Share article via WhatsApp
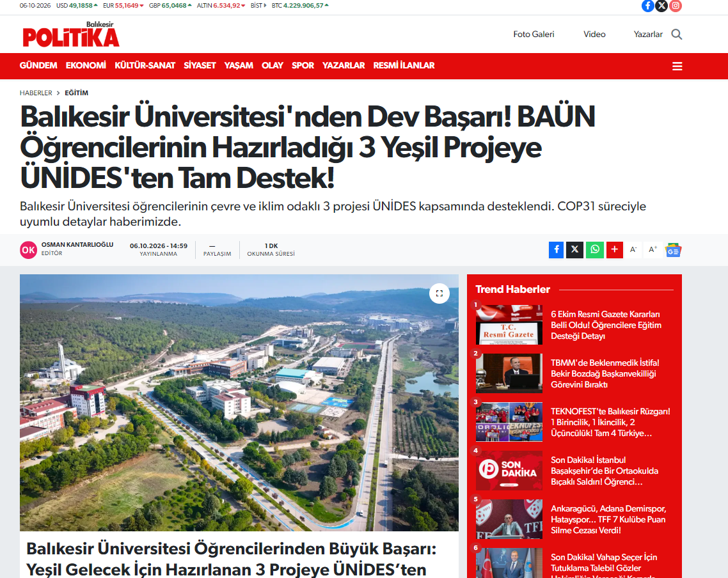Image resolution: width=728 pixels, height=578 pixels. point(595,249)
